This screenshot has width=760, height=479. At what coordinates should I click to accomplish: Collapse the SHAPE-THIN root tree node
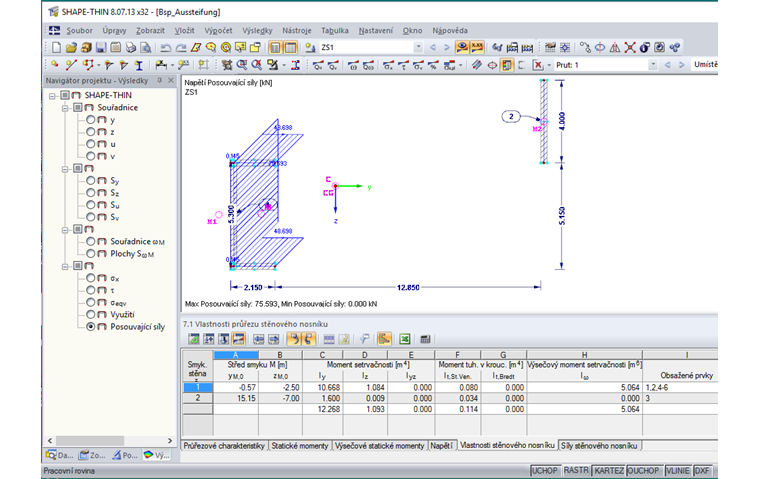[x=52, y=96]
